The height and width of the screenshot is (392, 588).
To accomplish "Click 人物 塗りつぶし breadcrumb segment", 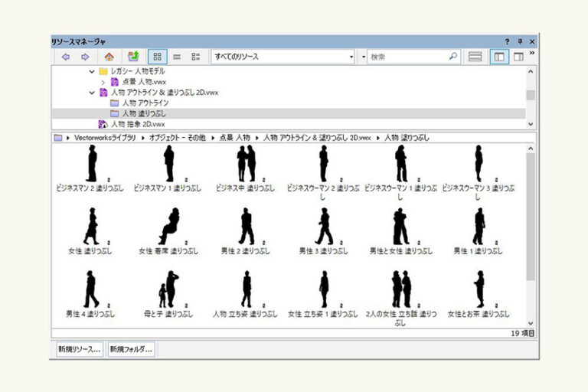I will point(407,138).
